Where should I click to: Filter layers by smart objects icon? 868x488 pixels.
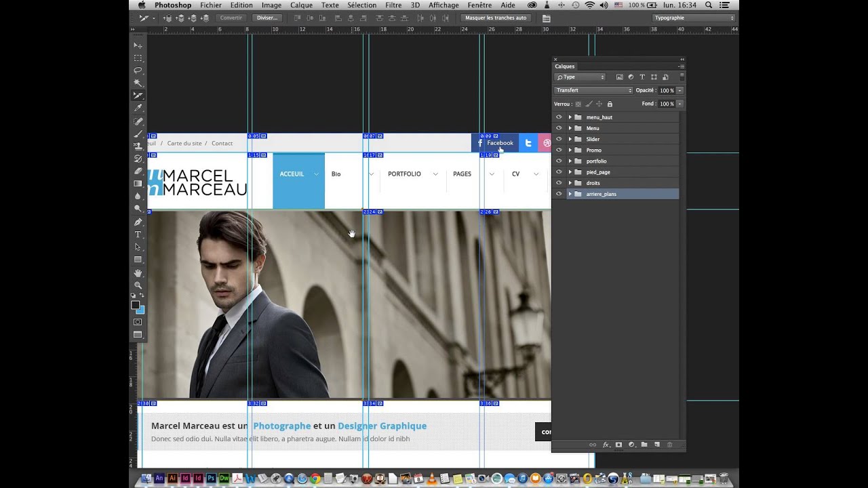(x=665, y=77)
